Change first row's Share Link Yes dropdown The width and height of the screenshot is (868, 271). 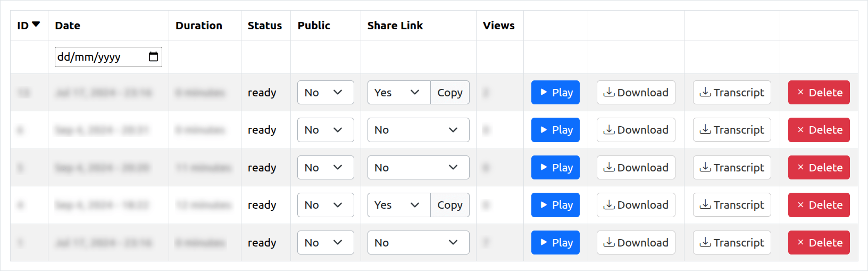pos(399,93)
